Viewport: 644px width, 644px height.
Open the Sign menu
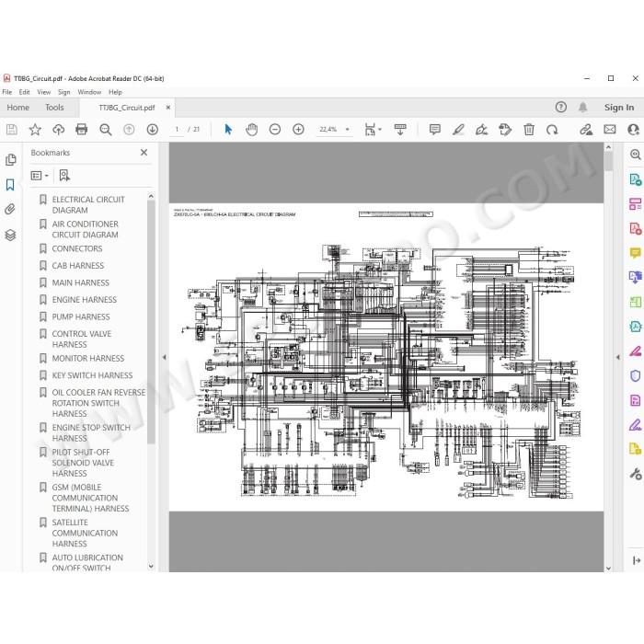coord(64,92)
